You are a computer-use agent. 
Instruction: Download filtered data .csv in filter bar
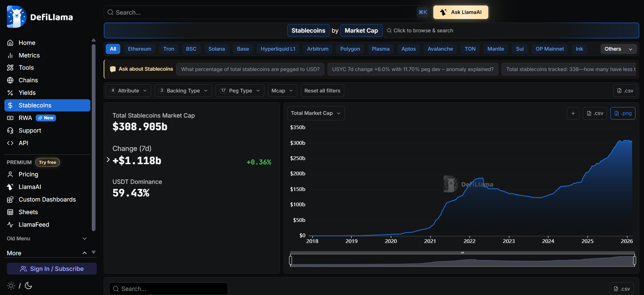point(625,91)
